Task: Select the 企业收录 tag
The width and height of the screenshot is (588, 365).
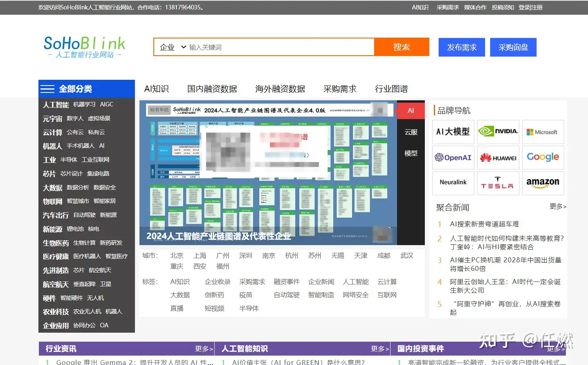Action: coord(218,282)
